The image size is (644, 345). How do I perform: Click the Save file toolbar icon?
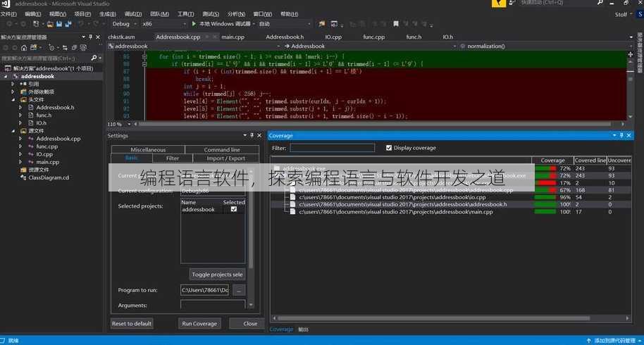click(x=59, y=24)
